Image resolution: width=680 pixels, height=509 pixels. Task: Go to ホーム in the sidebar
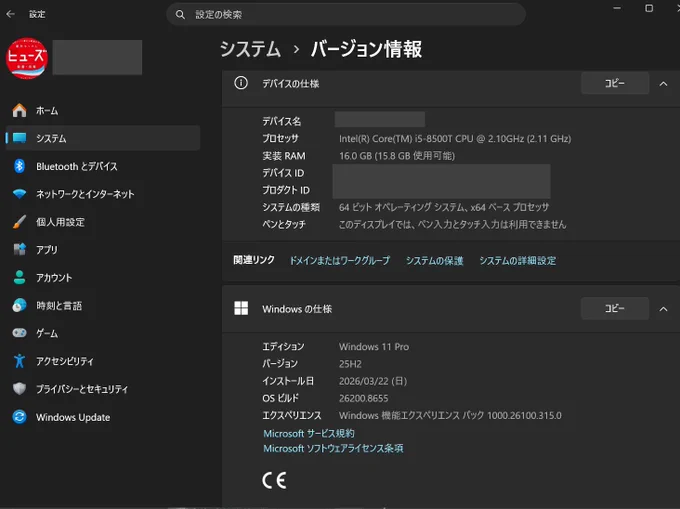102,111
